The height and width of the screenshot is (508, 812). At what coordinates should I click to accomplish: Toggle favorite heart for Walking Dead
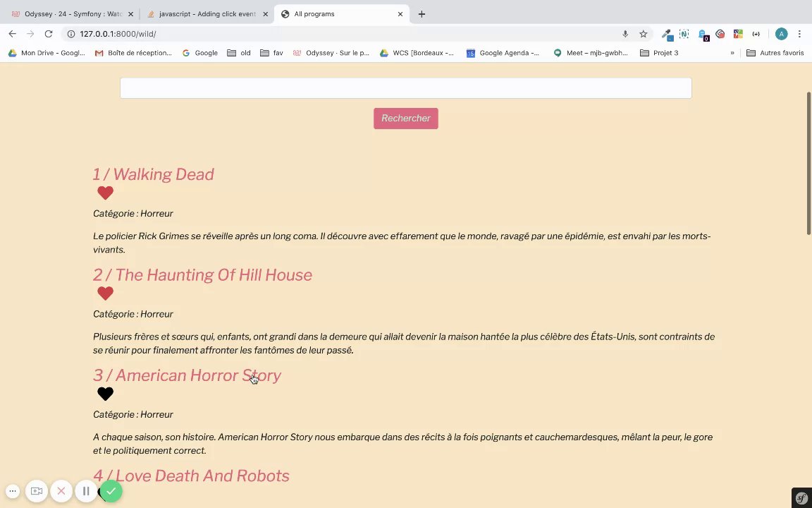pos(105,193)
